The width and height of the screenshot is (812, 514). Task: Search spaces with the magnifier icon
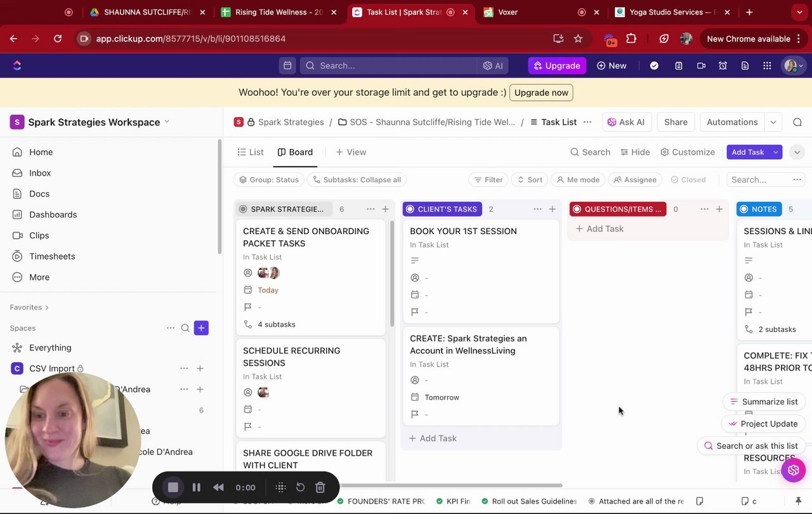(185, 328)
